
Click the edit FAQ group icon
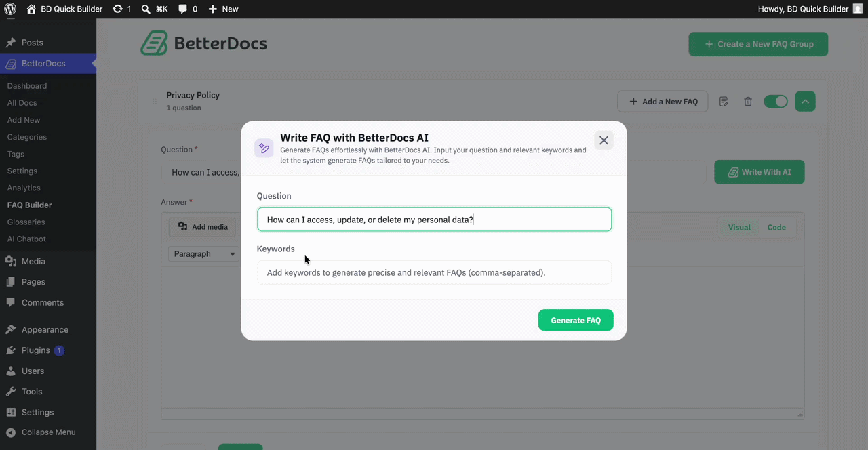[x=724, y=102]
